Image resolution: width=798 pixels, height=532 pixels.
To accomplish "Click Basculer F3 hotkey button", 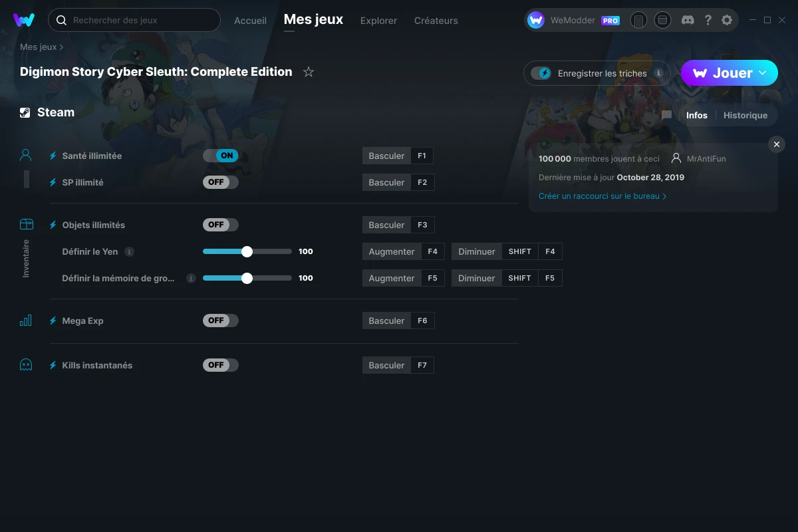I will click(x=398, y=225).
